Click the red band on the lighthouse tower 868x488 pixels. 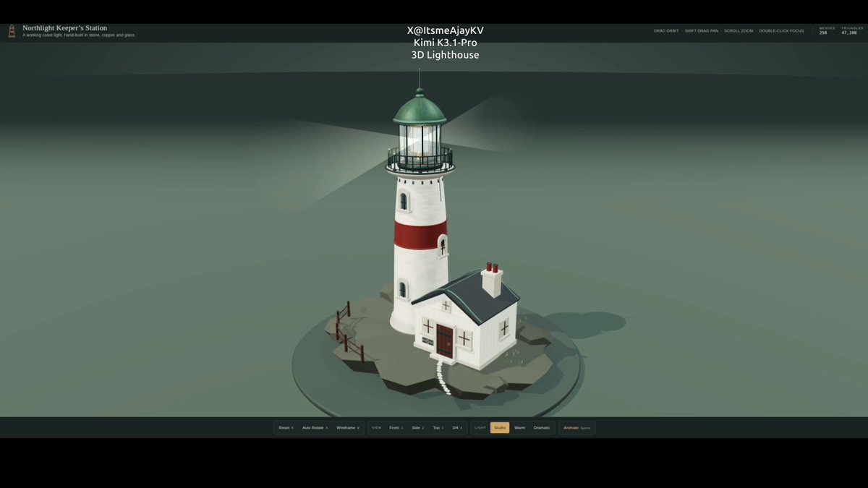420,235
